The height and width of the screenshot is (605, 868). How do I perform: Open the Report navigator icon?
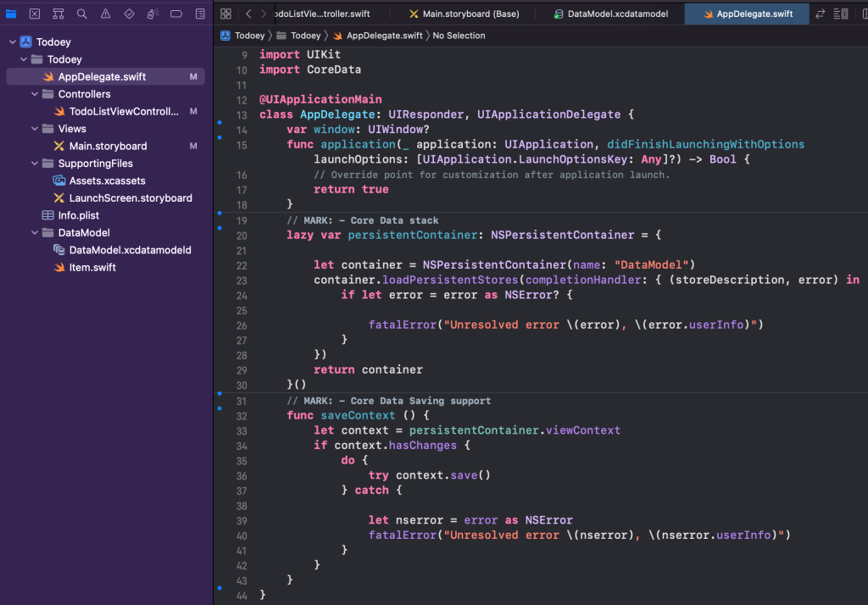[x=199, y=14]
